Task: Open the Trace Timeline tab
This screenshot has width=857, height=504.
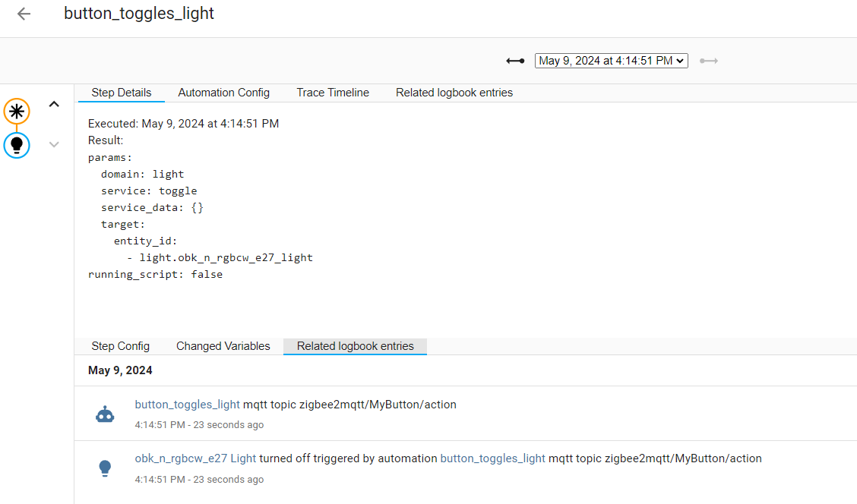Action: pos(333,93)
